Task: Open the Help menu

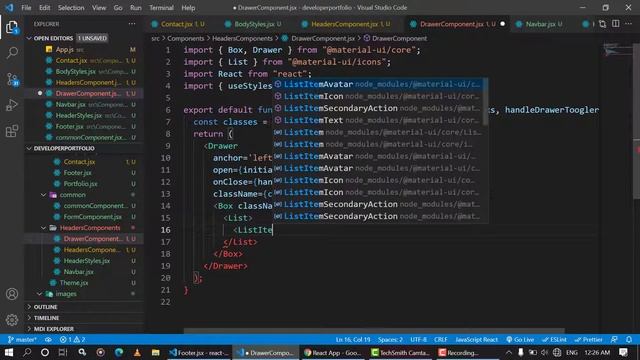Action: (x=188, y=7)
